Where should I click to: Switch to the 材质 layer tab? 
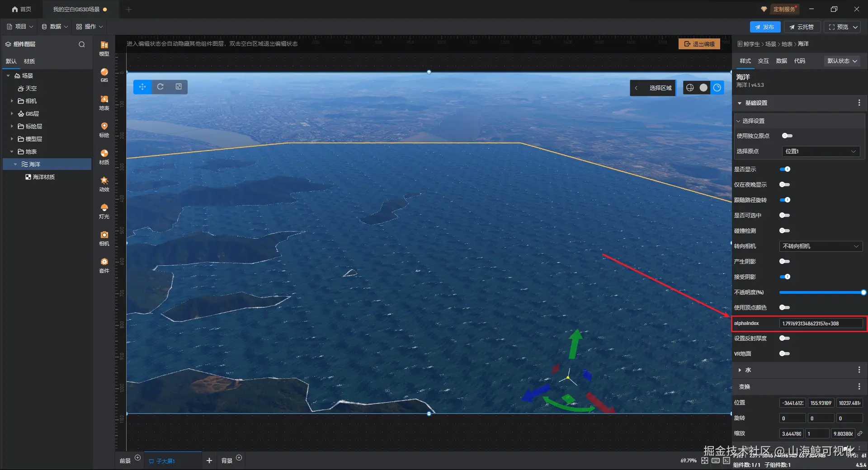[29, 61]
